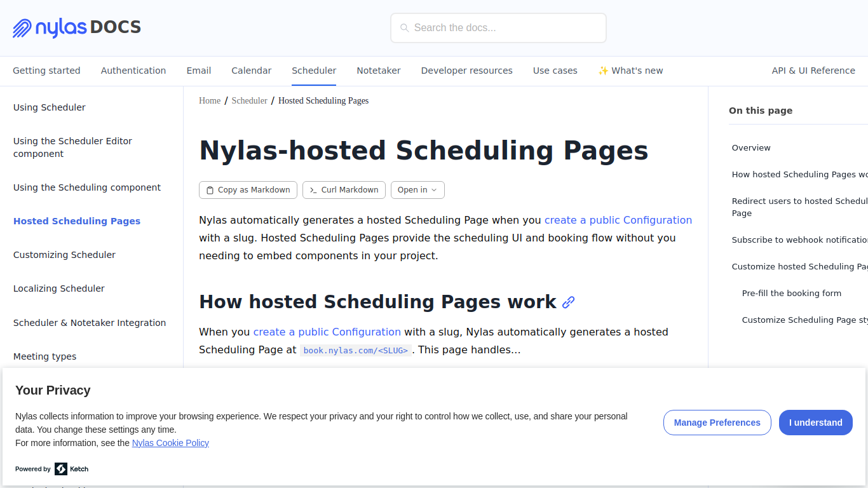Image resolution: width=868 pixels, height=488 pixels.
Task: Select the Scheduler tab
Action: click(314, 71)
